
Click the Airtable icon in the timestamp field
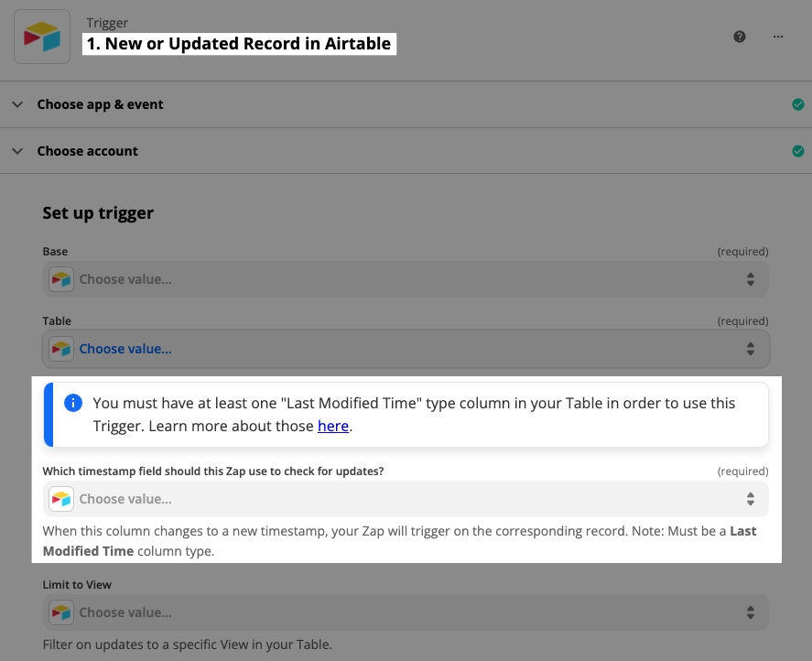61,499
